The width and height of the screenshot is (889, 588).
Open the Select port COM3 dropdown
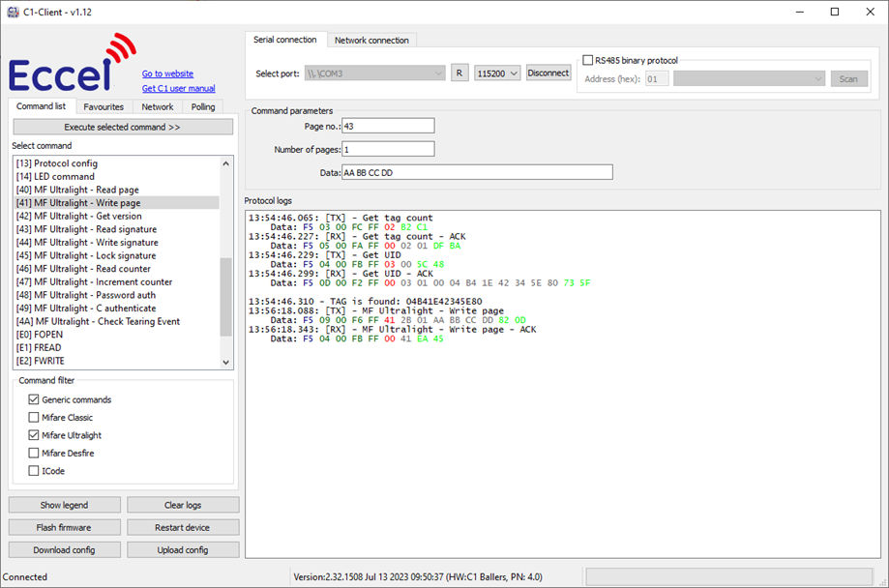tap(373, 73)
